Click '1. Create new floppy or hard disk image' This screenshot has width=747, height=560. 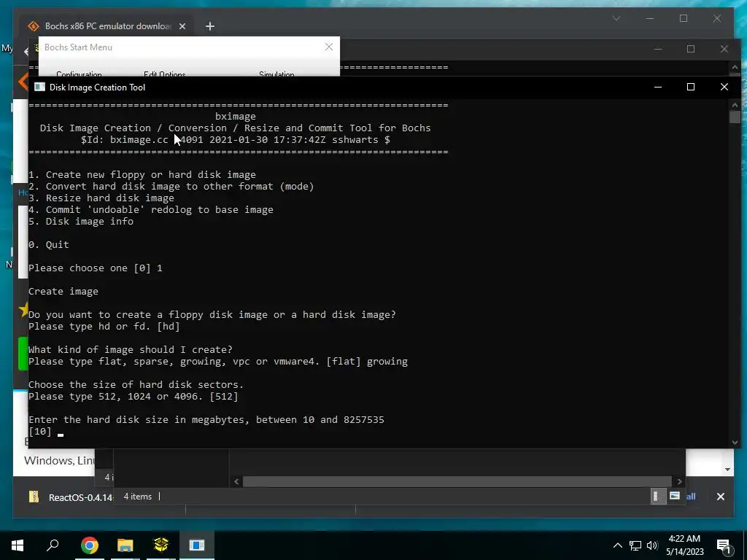pos(142,175)
